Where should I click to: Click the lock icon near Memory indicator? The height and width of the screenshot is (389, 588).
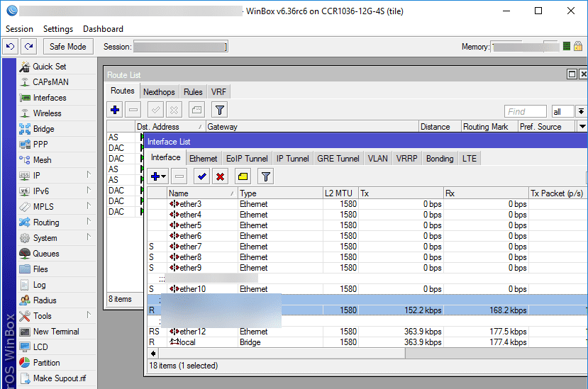(578, 47)
